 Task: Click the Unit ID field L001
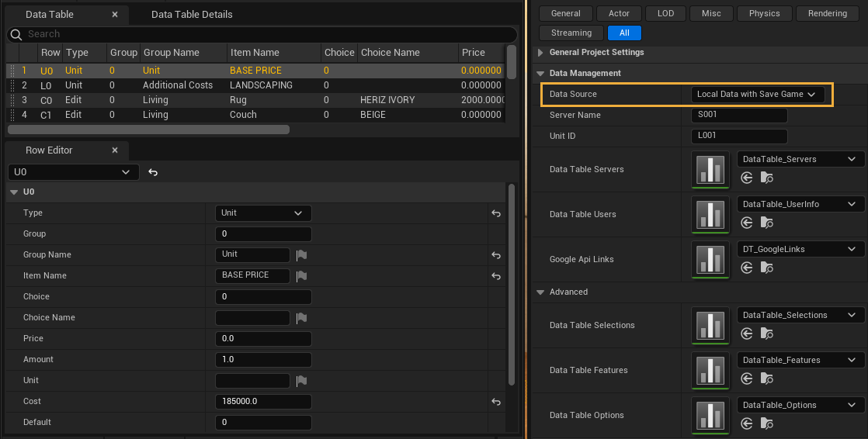739,136
